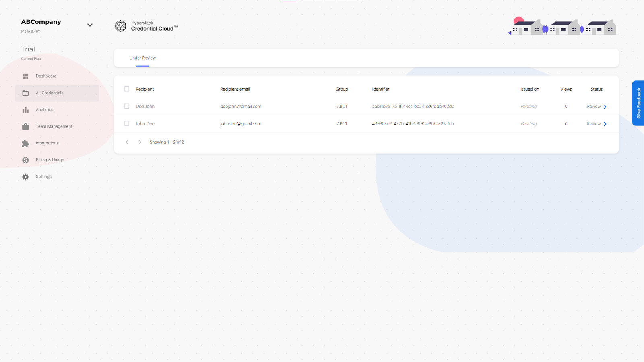Click the recipient name John Doe
Viewport: 644px width, 362px height.
pyautogui.click(x=145, y=124)
